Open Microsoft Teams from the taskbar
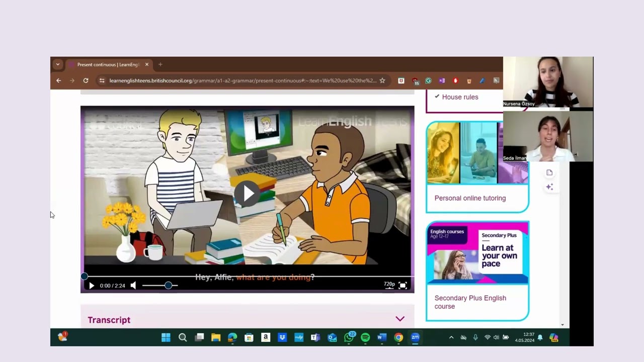The image size is (644, 362). 315,337
